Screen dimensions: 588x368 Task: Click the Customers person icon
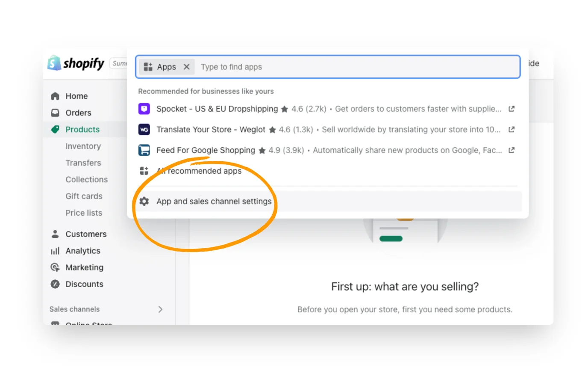point(55,234)
